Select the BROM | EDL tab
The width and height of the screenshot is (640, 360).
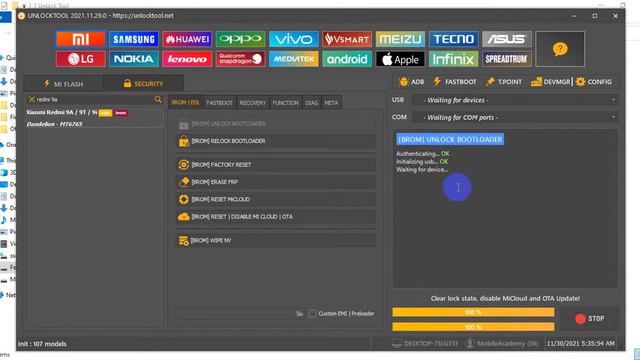point(185,102)
